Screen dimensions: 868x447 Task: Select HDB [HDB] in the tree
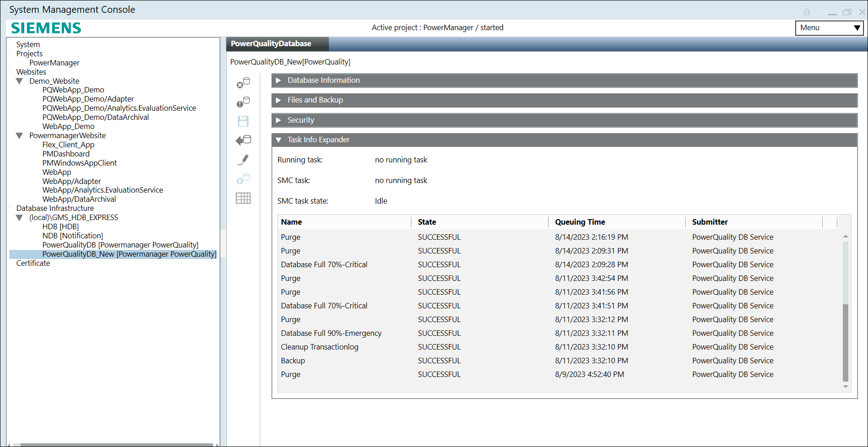60,227
